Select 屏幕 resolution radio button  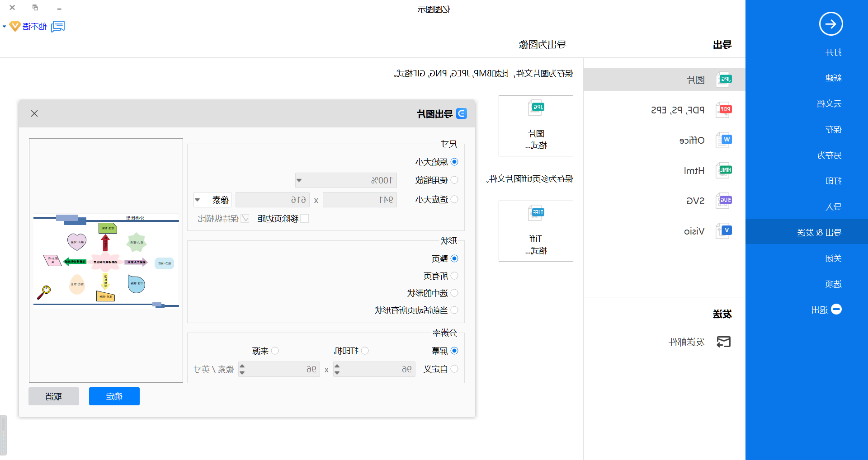[x=455, y=351]
